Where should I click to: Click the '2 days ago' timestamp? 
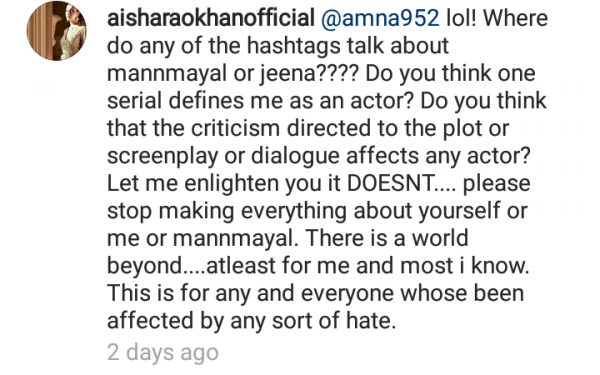click(163, 352)
